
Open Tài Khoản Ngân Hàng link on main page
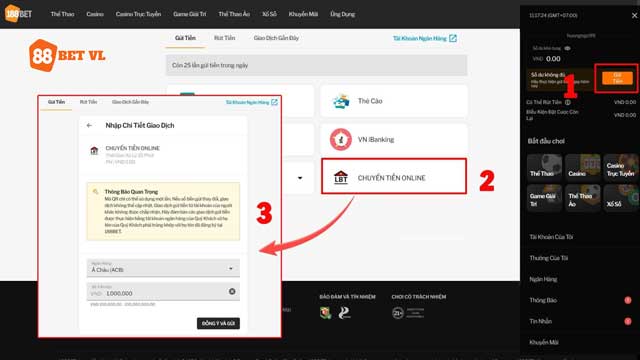point(420,38)
